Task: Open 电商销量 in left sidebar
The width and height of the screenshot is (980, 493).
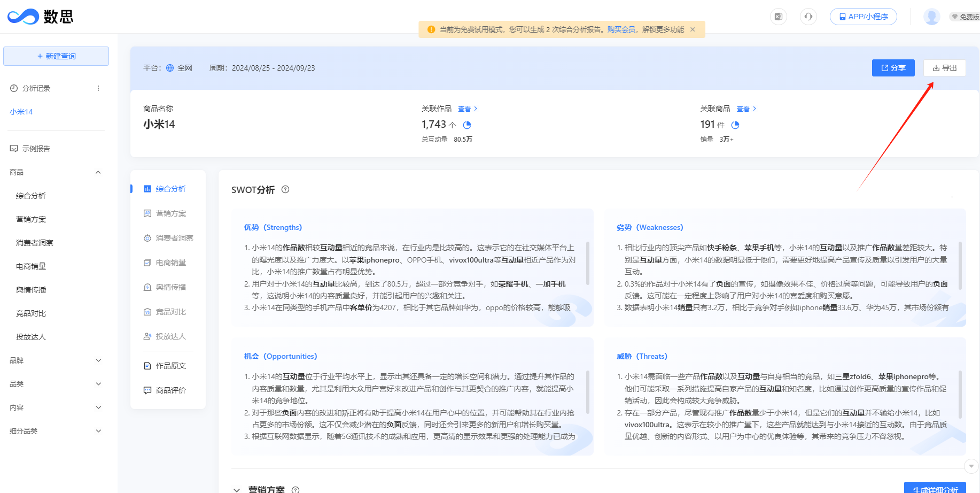Action: coord(31,266)
